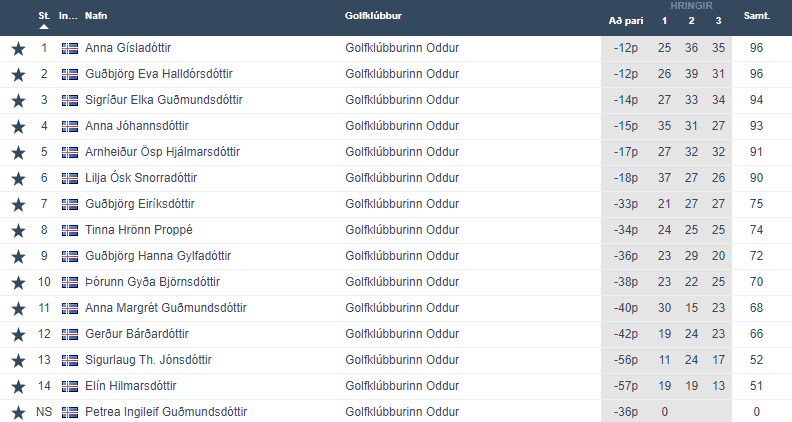Click Iceland flag next to Þórunn Gyða Björnsdóttir
The width and height of the screenshot is (792, 422).
point(70,283)
